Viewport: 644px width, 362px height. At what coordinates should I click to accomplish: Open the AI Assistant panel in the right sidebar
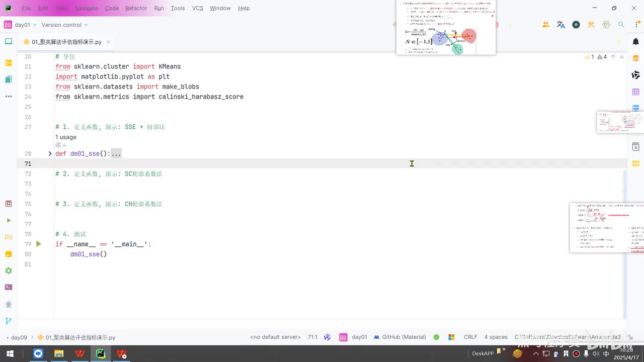pos(635,75)
